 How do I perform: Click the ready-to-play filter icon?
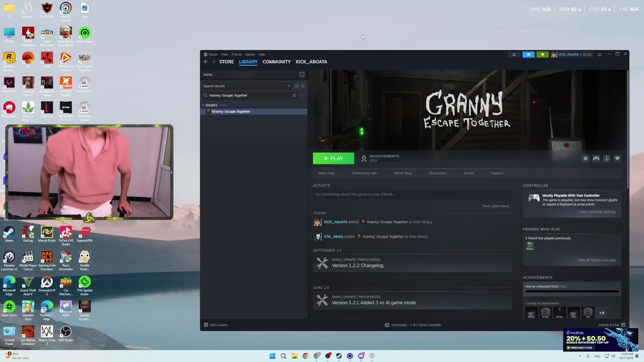(302, 86)
